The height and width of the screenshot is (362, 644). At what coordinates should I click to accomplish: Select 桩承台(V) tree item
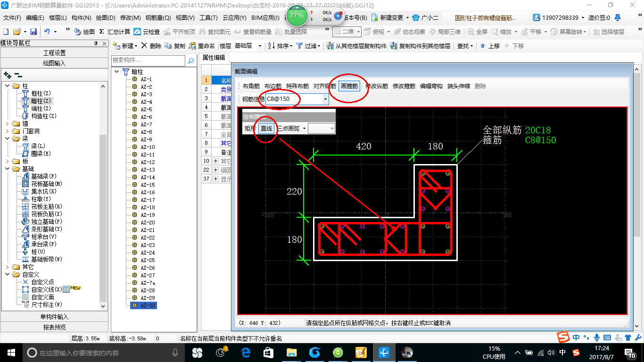(39, 237)
